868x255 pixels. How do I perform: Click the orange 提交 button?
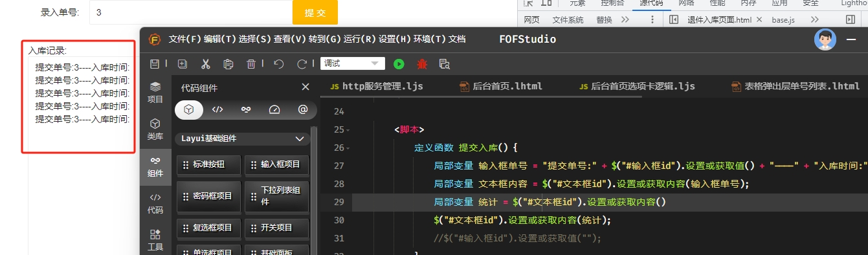coord(315,12)
